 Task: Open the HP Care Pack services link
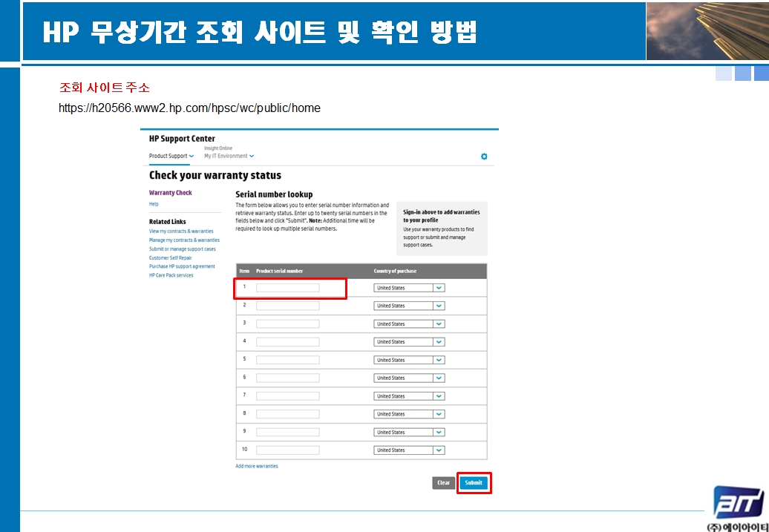pos(171,275)
